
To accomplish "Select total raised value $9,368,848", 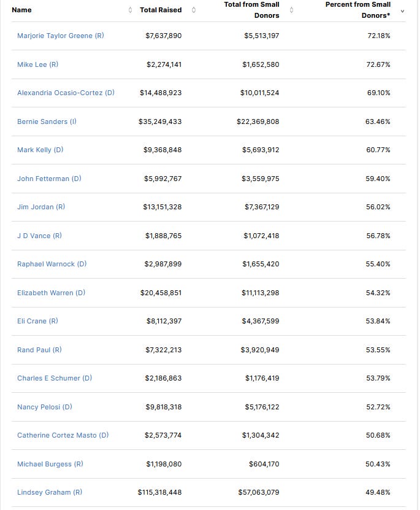I will [x=162, y=150].
